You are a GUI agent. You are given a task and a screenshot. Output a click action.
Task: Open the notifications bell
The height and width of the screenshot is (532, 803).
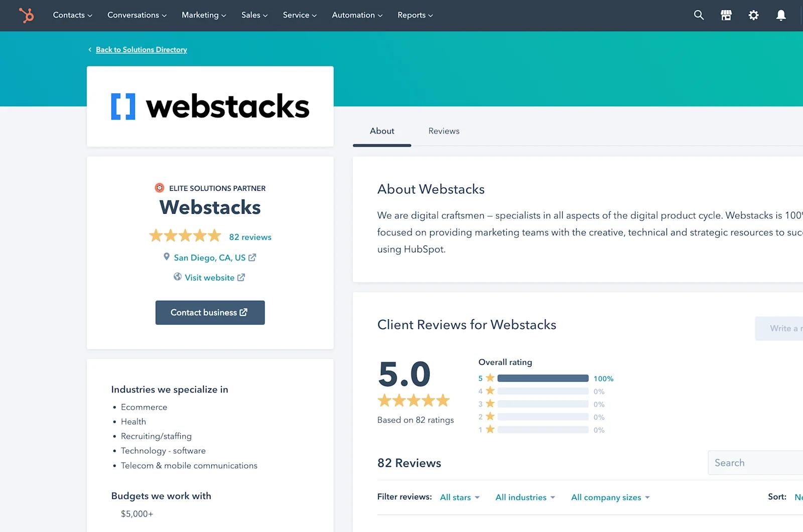tap(781, 15)
